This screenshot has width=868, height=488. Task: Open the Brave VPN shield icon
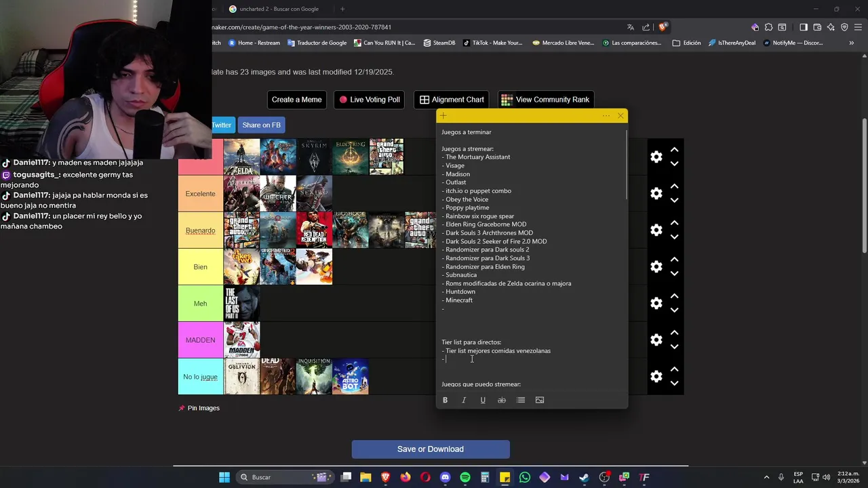click(x=844, y=27)
